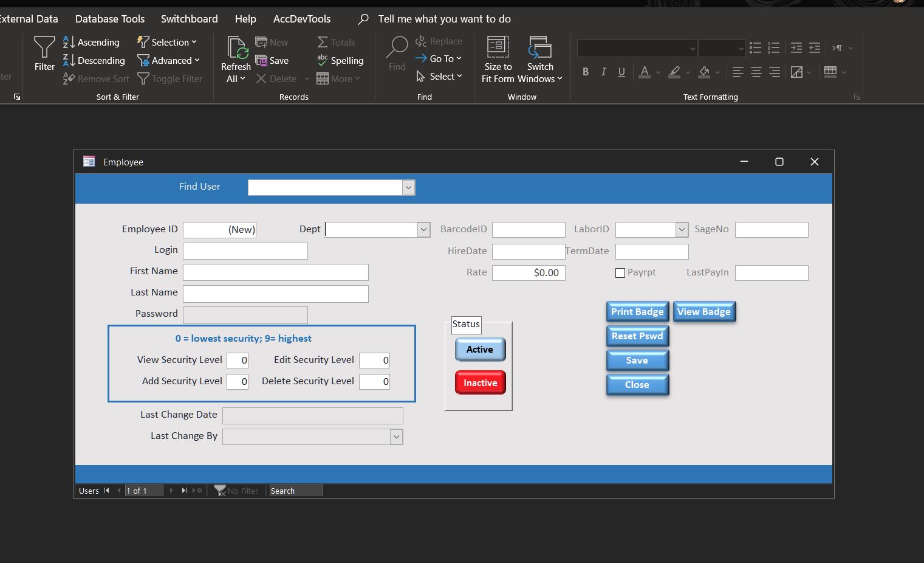This screenshot has height=563, width=924.
Task: Click the Save record icon in ribbon
Action: (x=272, y=61)
